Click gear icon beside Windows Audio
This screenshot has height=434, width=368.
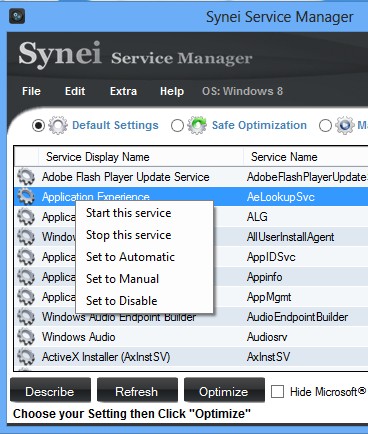[x=26, y=337]
